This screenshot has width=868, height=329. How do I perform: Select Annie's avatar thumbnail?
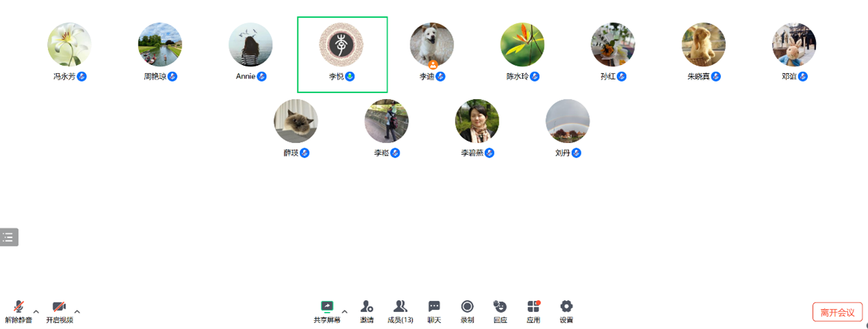250,44
